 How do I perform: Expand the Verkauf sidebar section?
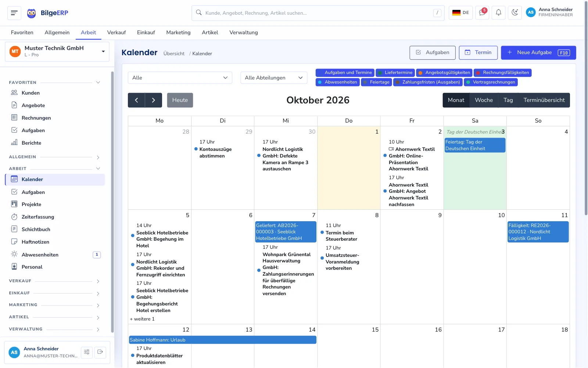pos(54,281)
